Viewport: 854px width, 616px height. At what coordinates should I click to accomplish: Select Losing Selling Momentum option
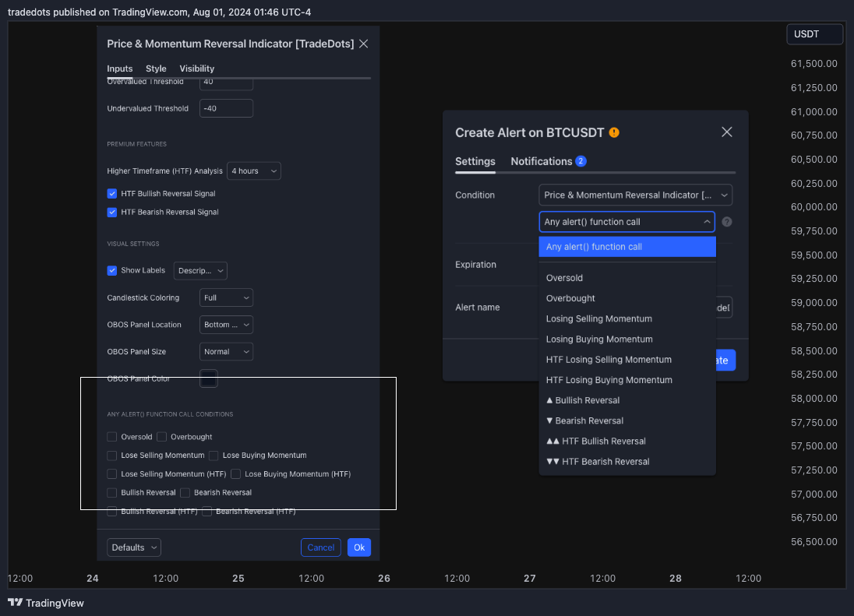point(627,319)
